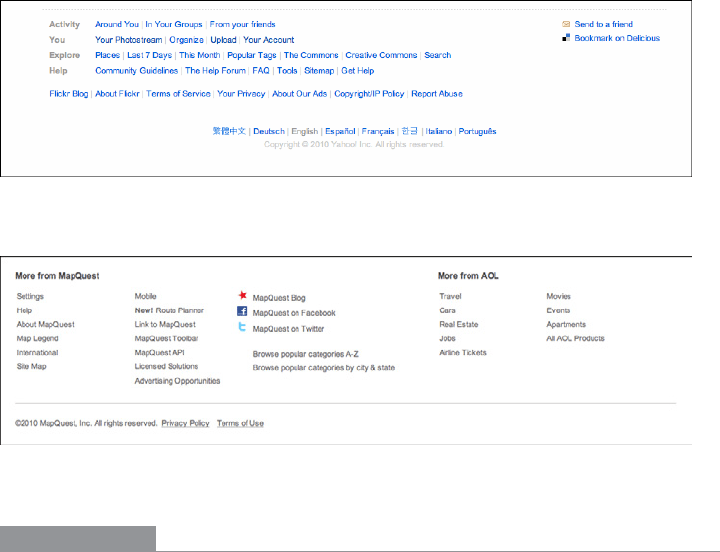Click the Delicious bookmark icon
The image size is (720, 552).
566,39
